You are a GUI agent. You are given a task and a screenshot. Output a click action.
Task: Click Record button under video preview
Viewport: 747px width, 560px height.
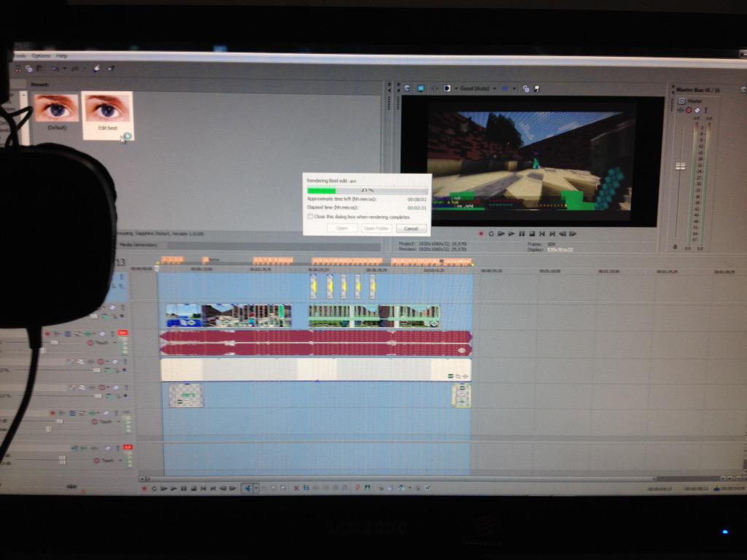481,234
